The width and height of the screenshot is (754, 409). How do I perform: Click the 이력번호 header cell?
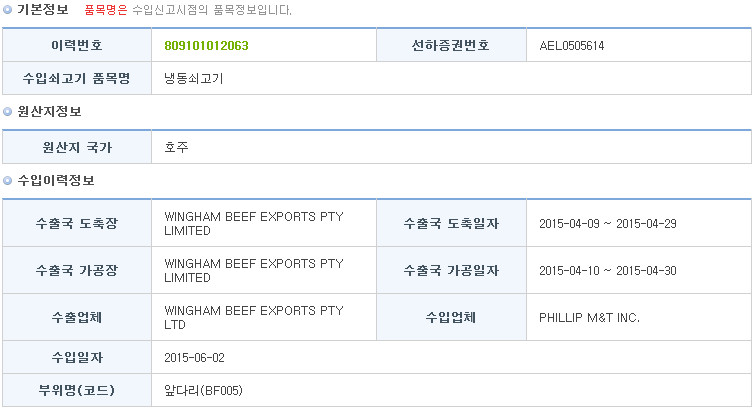pos(77,45)
